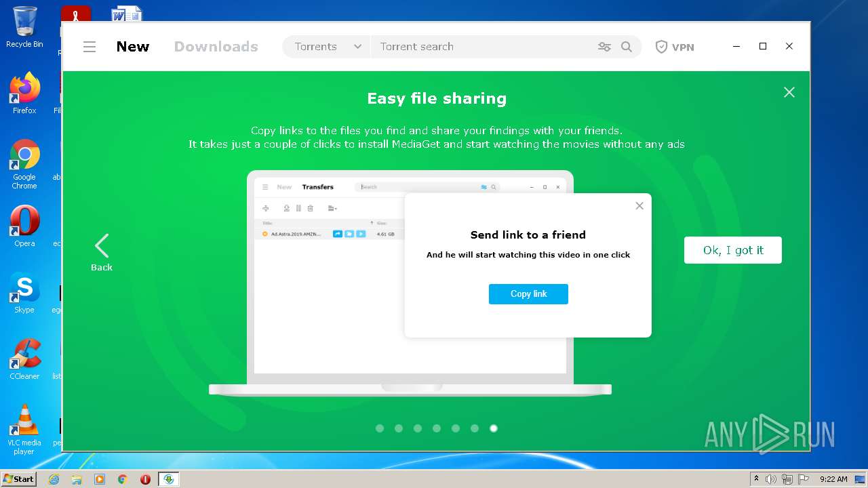Image resolution: width=868 pixels, height=488 pixels.
Task: Open media player taskbar icon
Action: (100, 479)
